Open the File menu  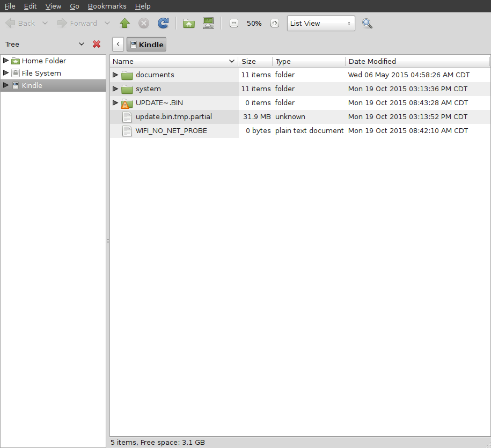[10, 6]
